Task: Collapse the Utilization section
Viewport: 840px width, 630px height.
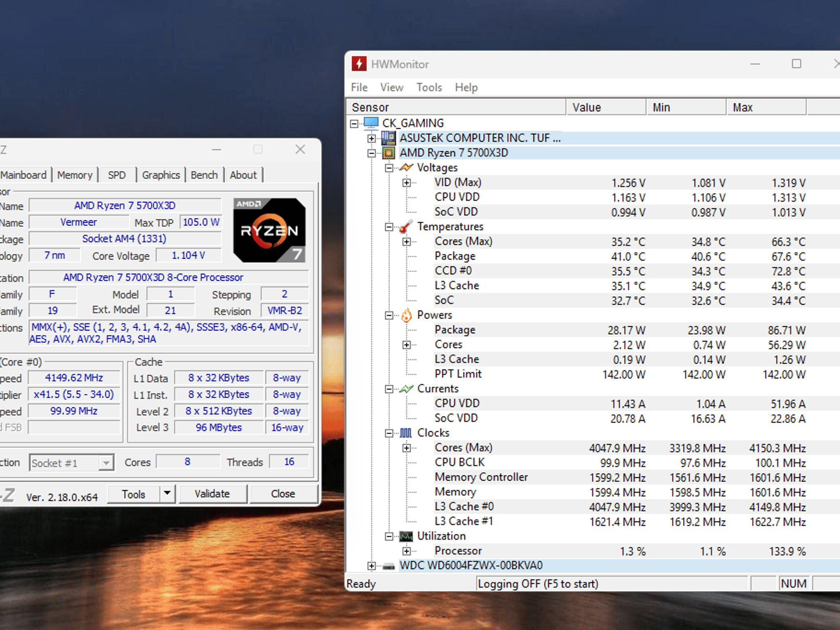Action: coord(389,536)
